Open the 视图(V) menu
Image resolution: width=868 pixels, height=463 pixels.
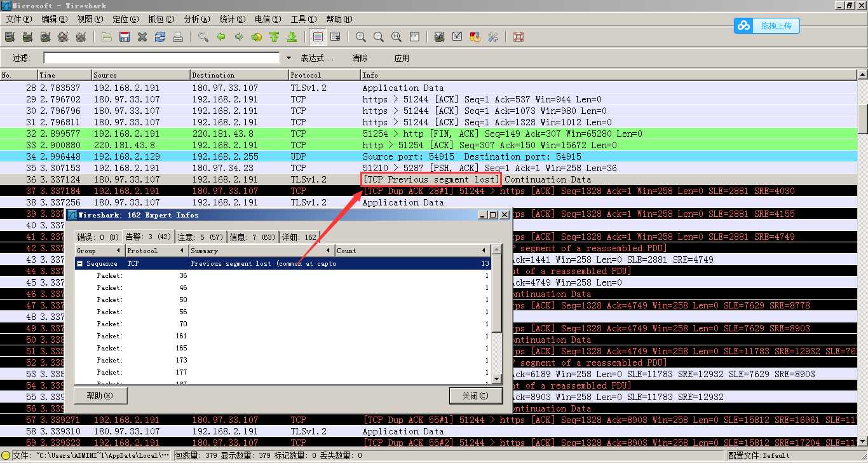(x=90, y=19)
